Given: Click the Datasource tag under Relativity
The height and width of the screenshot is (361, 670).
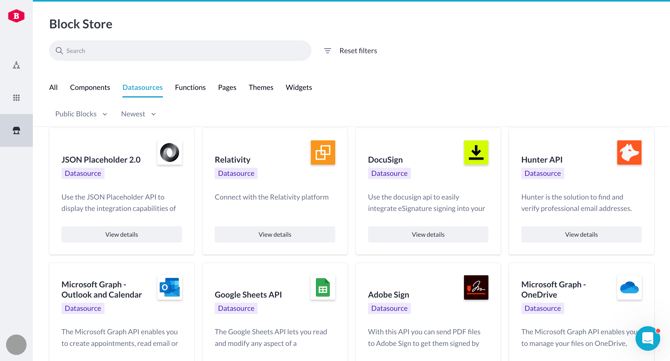Looking at the screenshot, I should point(236,173).
